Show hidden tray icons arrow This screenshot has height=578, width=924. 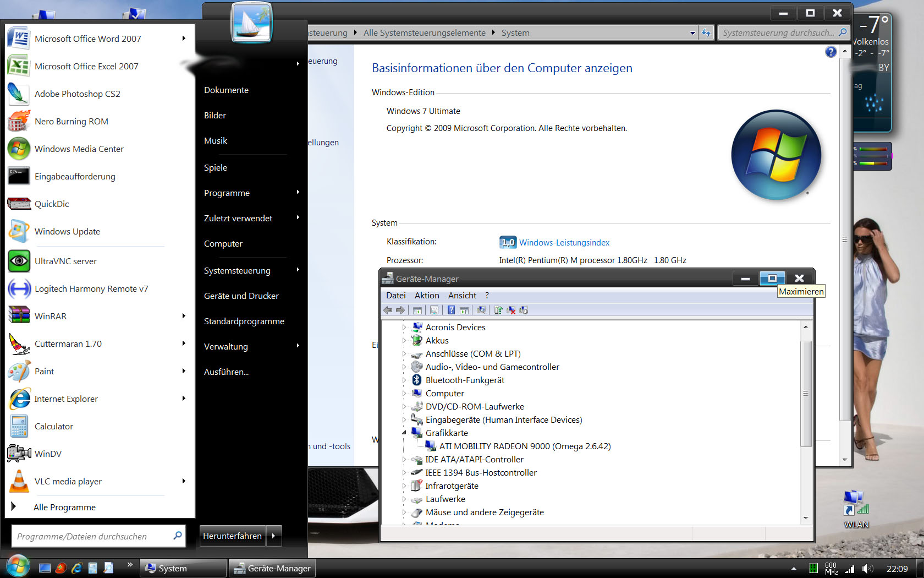[x=794, y=569]
